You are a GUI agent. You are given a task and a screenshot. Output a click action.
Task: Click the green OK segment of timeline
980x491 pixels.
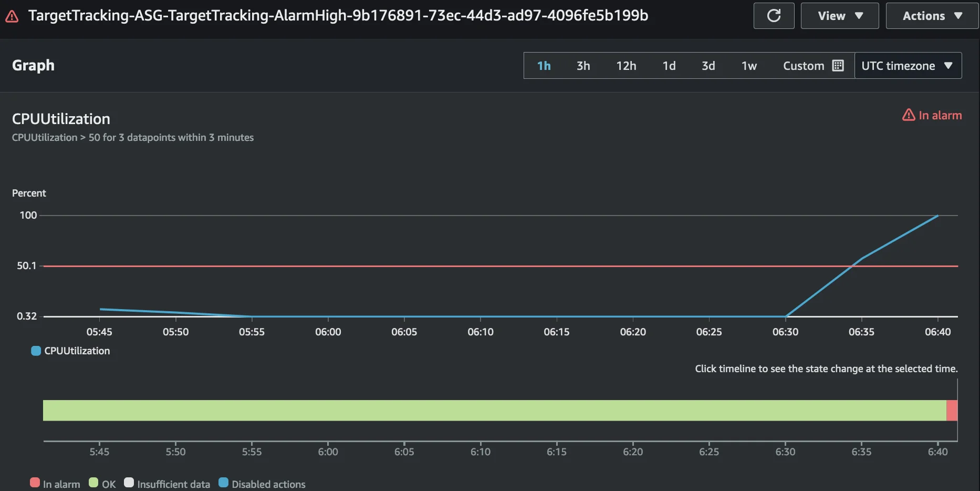[x=494, y=410]
